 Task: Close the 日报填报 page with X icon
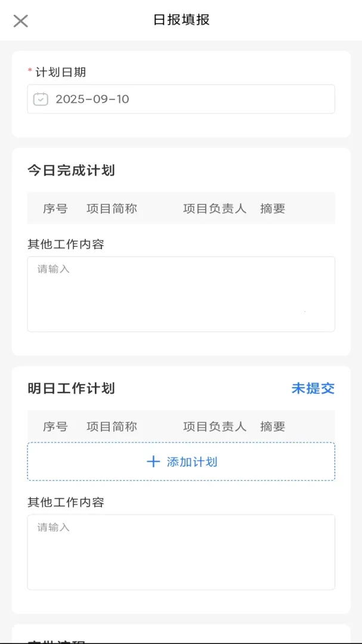click(20, 20)
